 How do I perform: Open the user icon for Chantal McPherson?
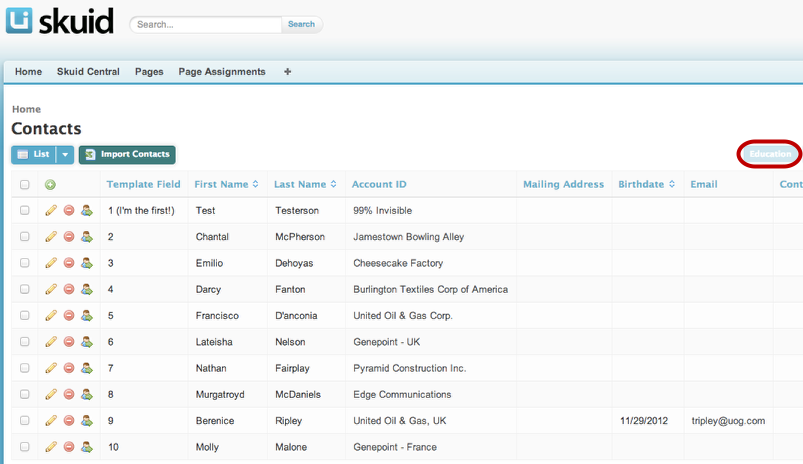87,237
